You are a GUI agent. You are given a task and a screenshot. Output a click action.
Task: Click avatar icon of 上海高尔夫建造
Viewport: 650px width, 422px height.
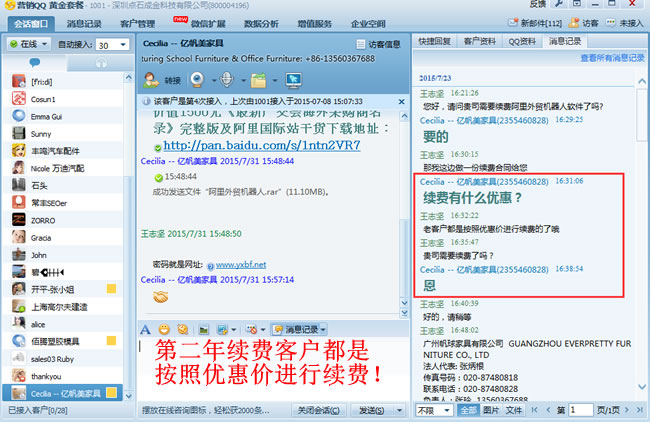click(x=19, y=306)
